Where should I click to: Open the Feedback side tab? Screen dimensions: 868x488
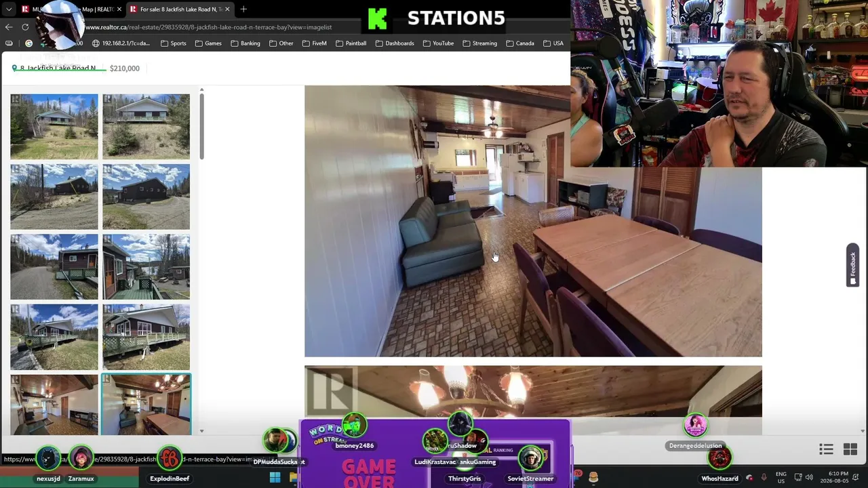[852, 265]
